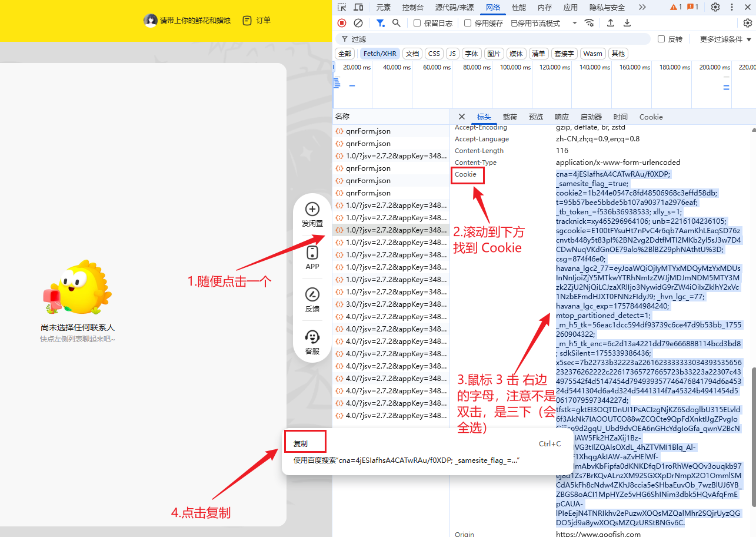Switch to the 控制台 tab
756x537 pixels.
(412, 8)
